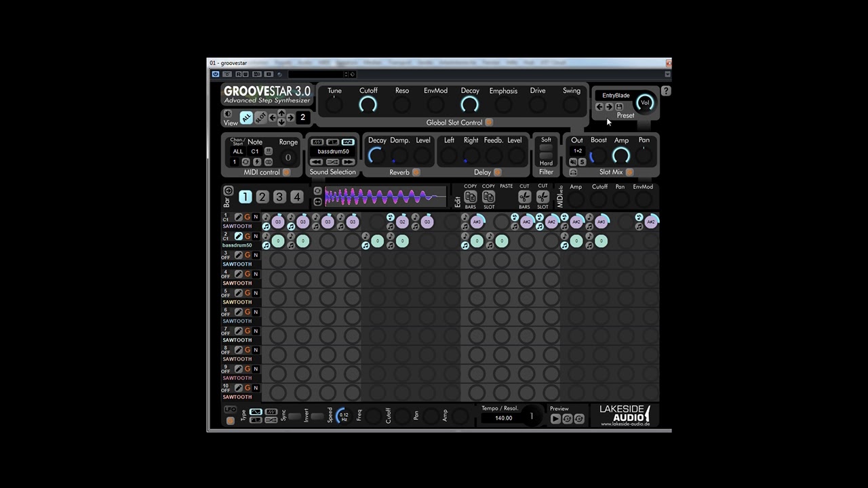Screen dimensions: 868x488
Task: Click the lightning bolt icon in MIDI control
Action: (257, 162)
